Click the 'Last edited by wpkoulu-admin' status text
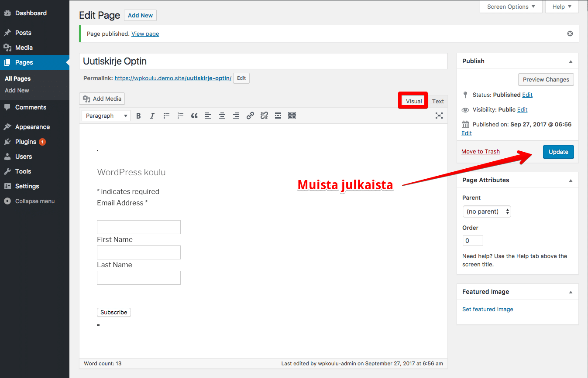The height and width of the screenshot is (378, 588). (362, 364)
